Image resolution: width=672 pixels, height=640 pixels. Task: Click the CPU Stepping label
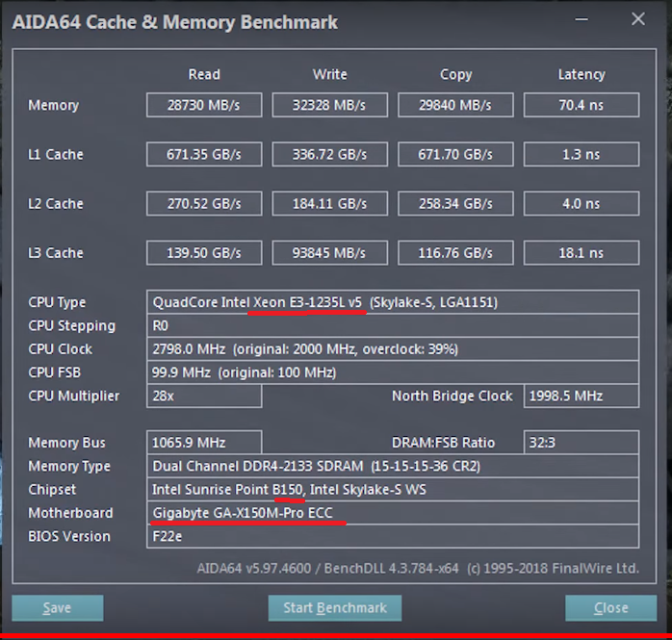click(x=71, y=326)
